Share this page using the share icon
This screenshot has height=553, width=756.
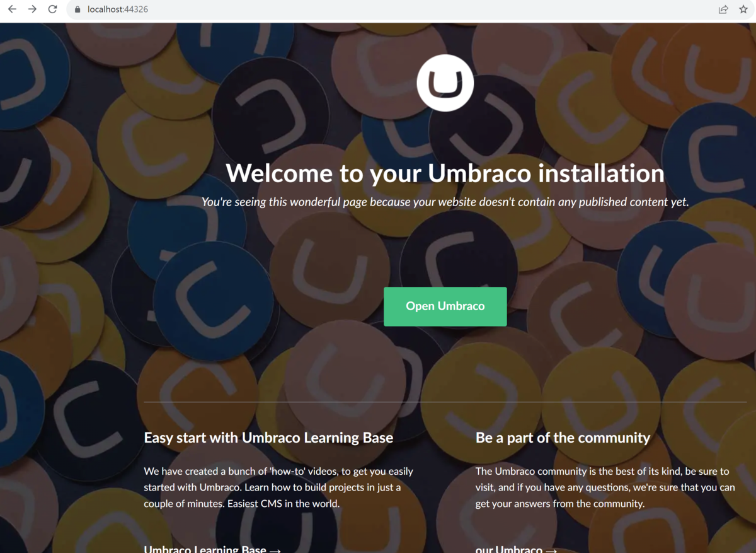coord(723,9)
